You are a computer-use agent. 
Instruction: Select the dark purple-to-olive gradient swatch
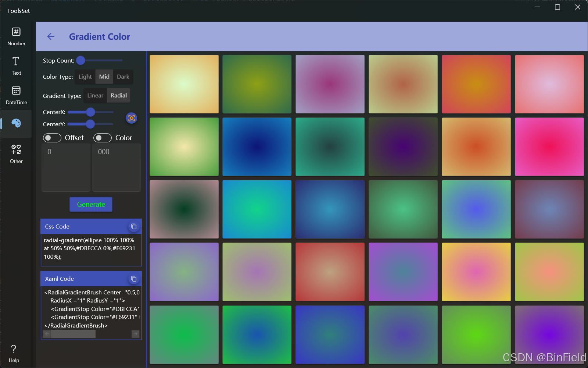point(403,147)
